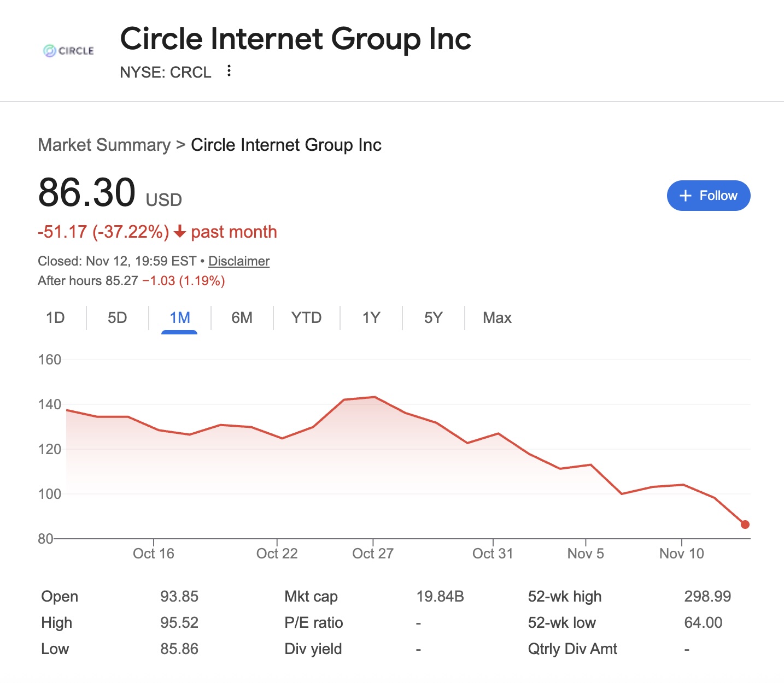Click the Oct 27 date on chart axis

[x=373, y=554]
